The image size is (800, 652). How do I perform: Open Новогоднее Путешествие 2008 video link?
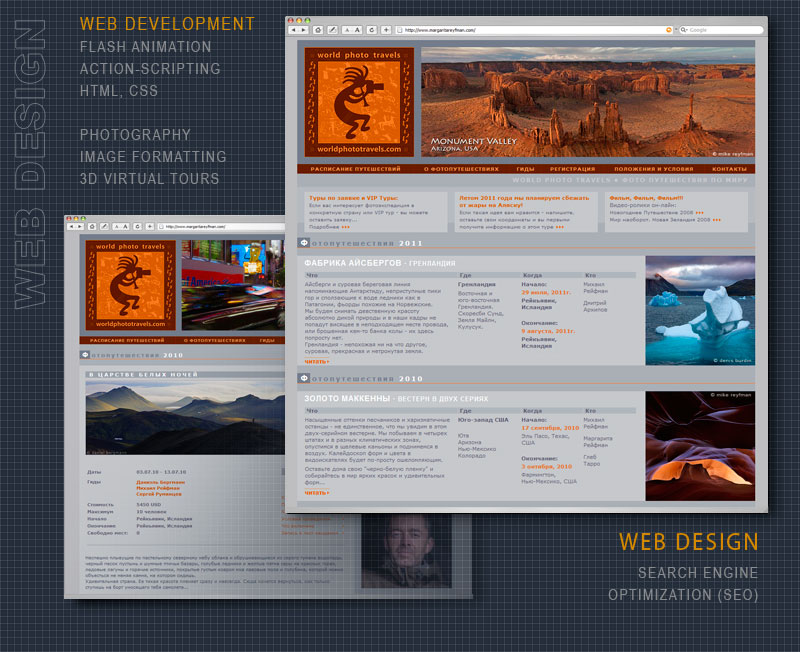(656, 213)
